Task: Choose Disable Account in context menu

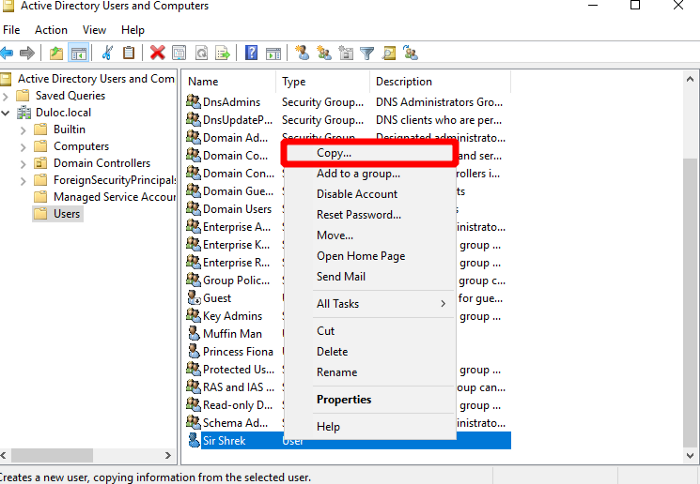Action: coord(370,194)
